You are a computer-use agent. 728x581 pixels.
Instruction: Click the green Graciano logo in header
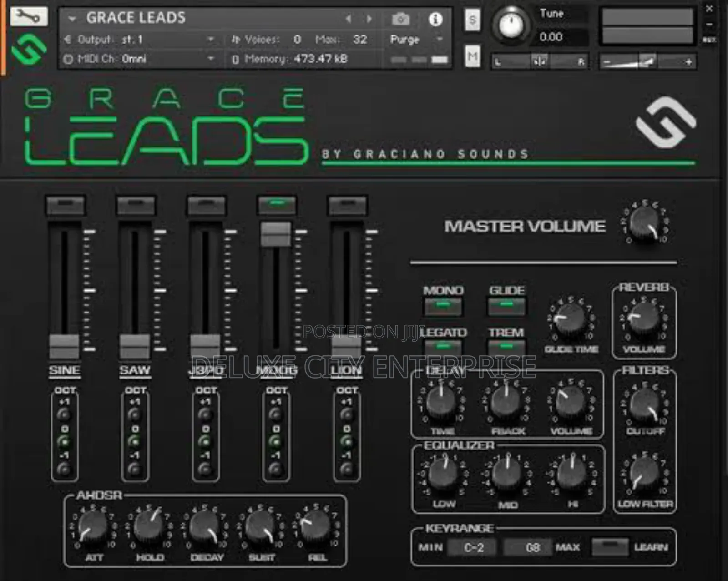coord(29,49)
